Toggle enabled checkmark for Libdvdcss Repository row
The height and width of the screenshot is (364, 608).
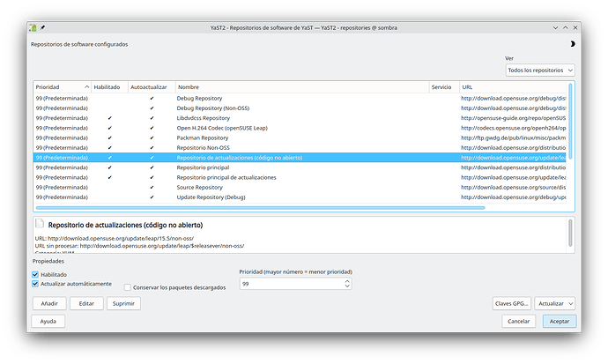pyautogui.click(x=110, y=118)
